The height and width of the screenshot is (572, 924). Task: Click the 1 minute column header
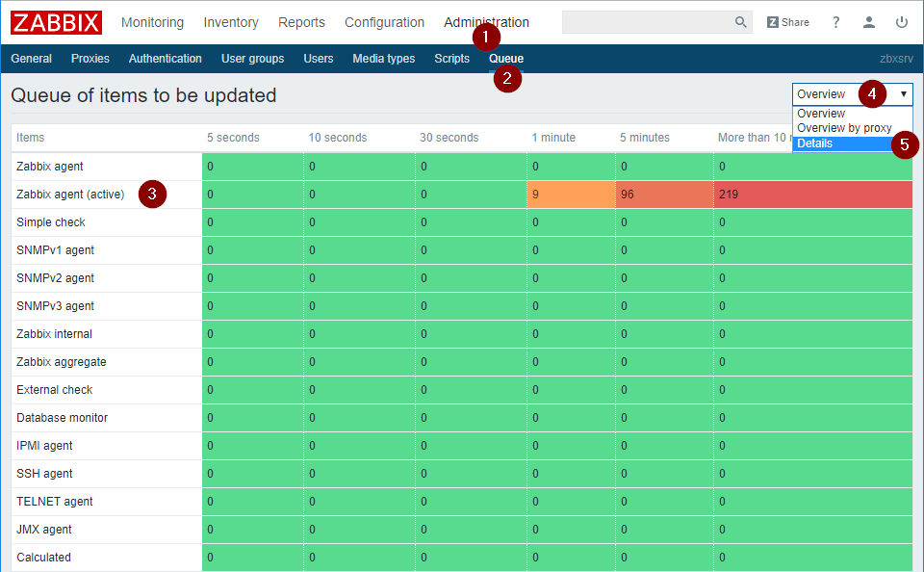point(553,138)
